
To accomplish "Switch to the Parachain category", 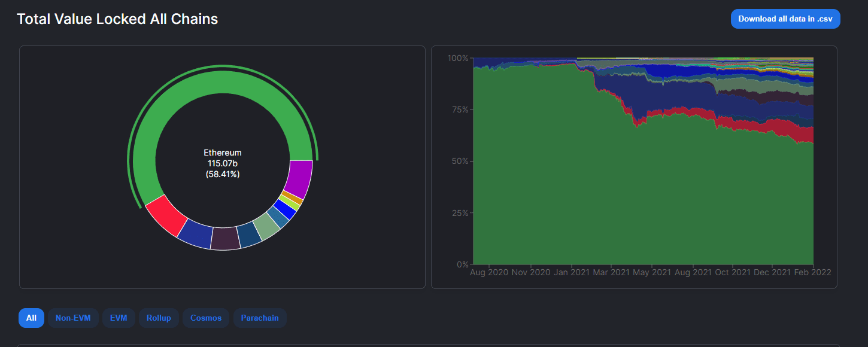I will coord(260,318).
